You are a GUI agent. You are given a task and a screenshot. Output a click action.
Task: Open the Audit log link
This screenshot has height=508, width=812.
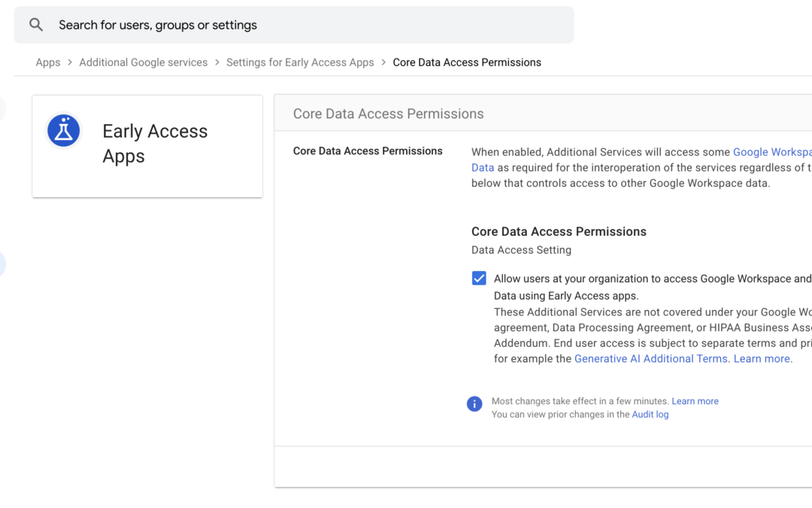(650, 415)
